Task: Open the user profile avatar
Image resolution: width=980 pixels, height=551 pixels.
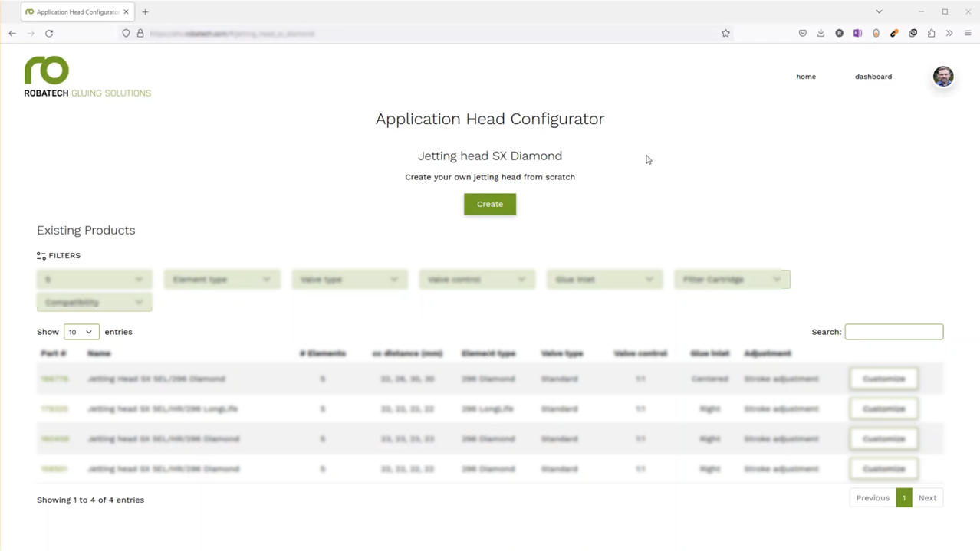Action: click(x=942, y=77)
